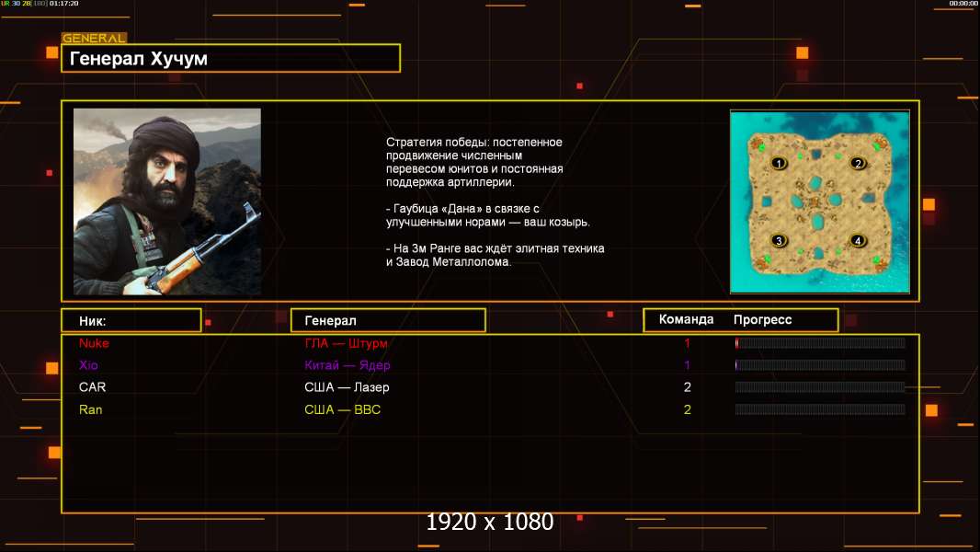Image resolution: width=980 pixels, height=552 pixels.
Task: Select the Генерал Хучум title box
Action: click(231, 58)
